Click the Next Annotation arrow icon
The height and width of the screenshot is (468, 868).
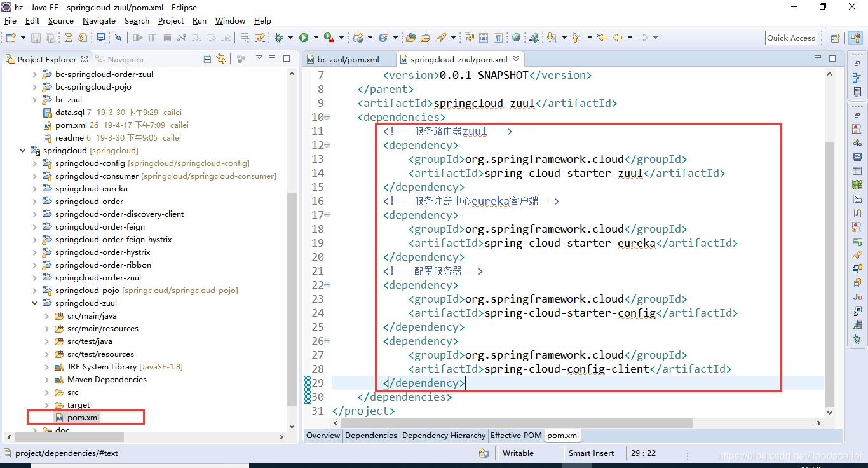pos(551,38)
